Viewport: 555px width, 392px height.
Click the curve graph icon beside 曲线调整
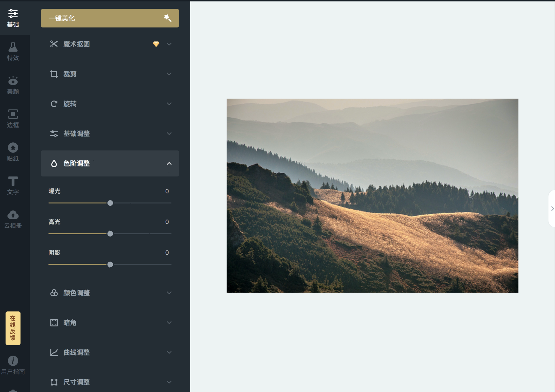tap(54, 352)
